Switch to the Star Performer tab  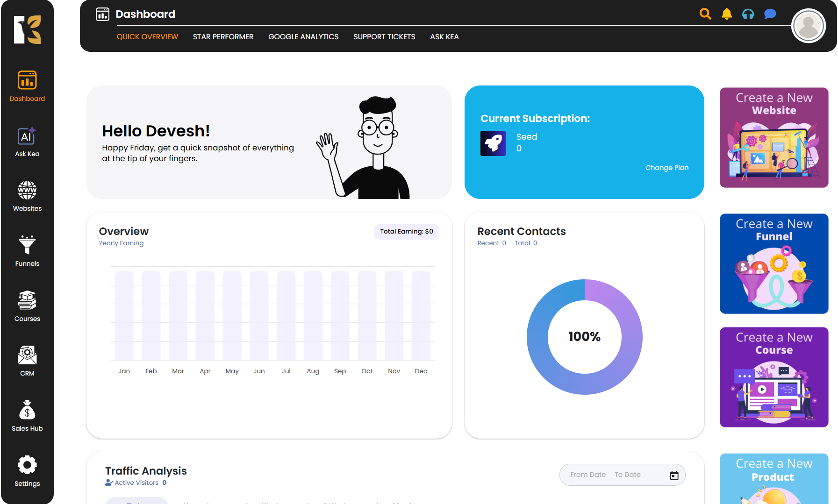coord(223,37)
